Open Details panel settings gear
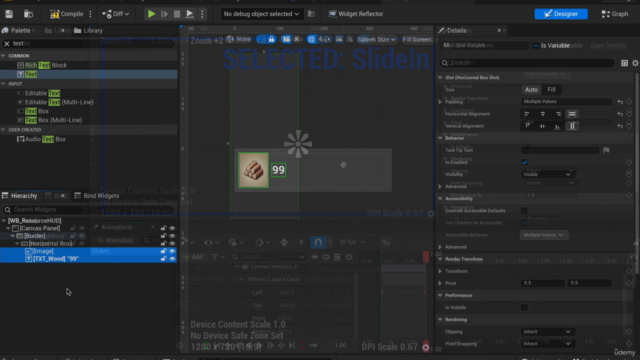 635,63
